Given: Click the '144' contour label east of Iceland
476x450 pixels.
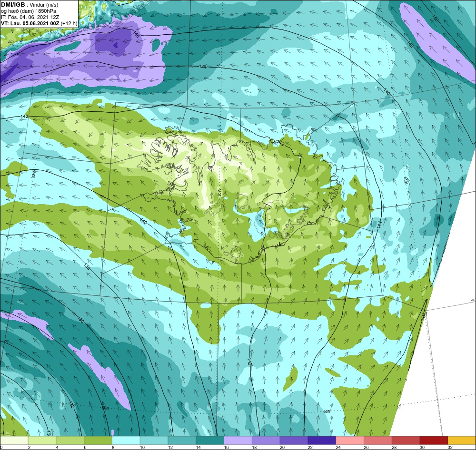Looking at the screenshot, I should coord(379,225).
